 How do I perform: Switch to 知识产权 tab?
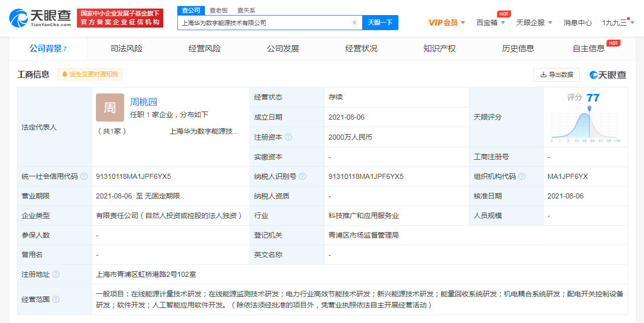tap(440, 49)
